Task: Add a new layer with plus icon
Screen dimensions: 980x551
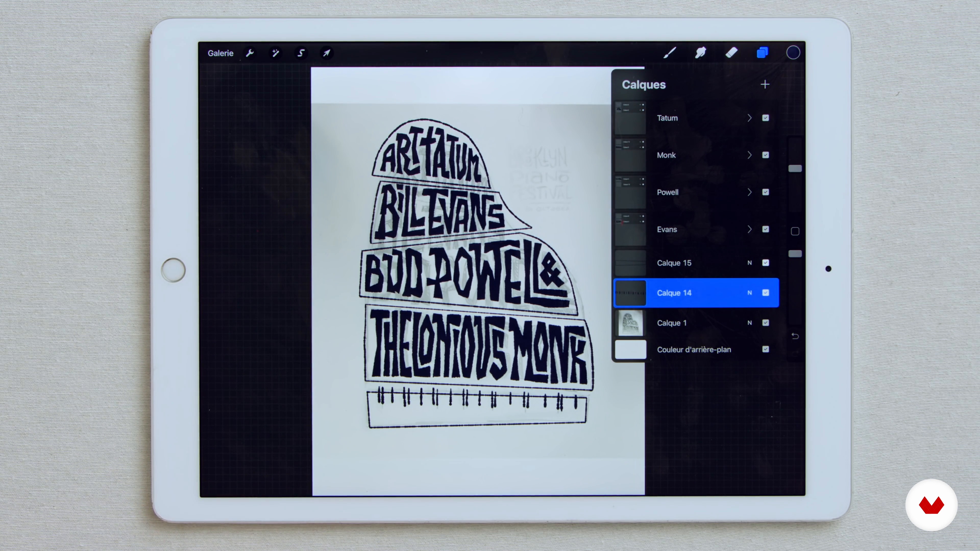Action: (765, 84)
